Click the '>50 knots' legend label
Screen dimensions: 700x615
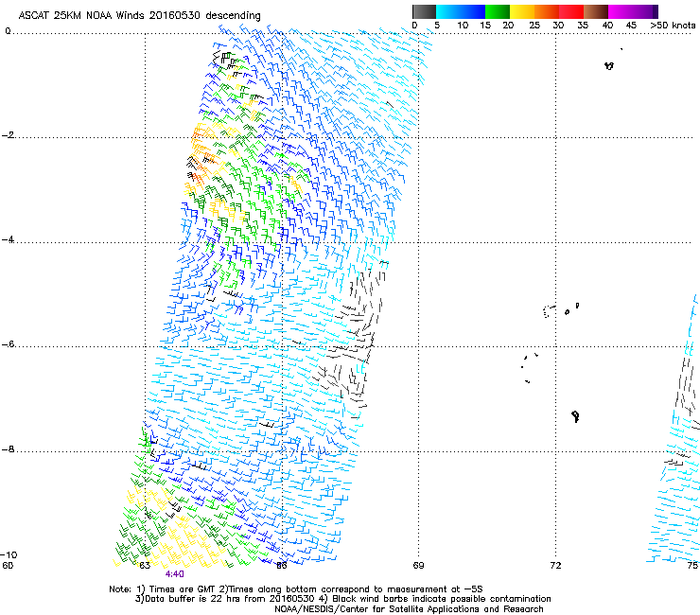coord(673,26)
